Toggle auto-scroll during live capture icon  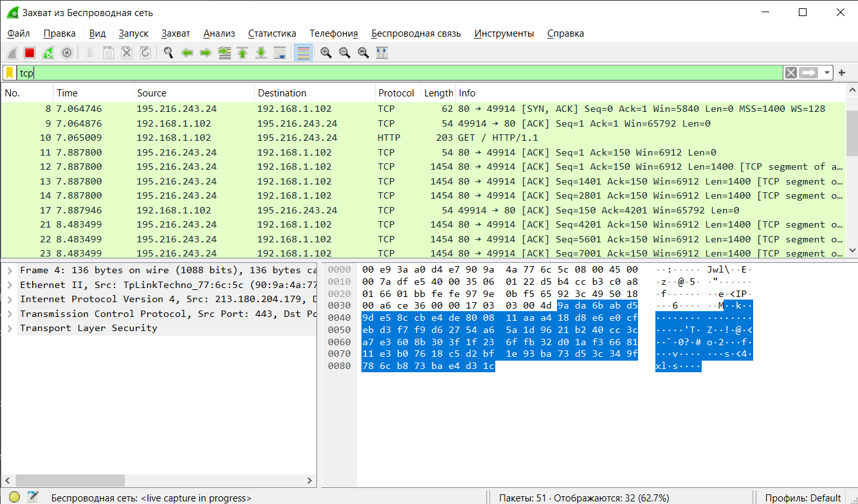coord(280,53)
